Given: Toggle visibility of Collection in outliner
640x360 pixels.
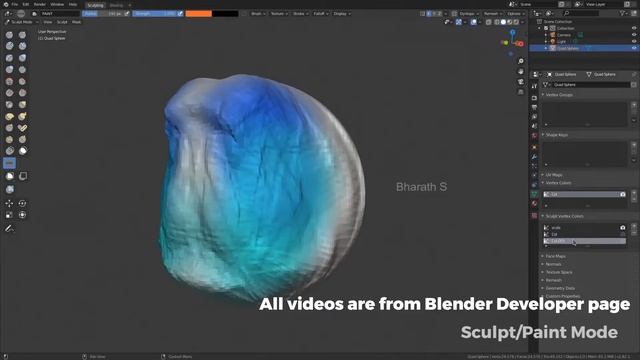Looking at the screenshot, I should click(x=634, y=28).
